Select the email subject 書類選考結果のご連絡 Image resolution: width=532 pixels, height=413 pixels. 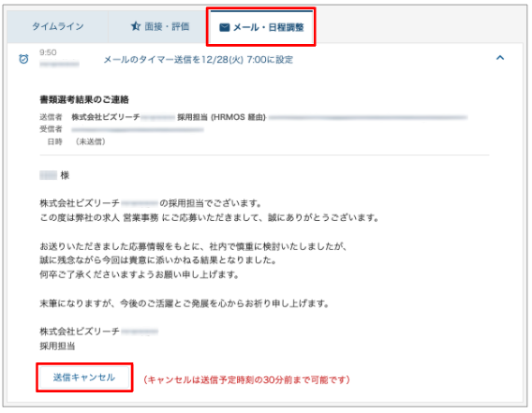point(84,99)
